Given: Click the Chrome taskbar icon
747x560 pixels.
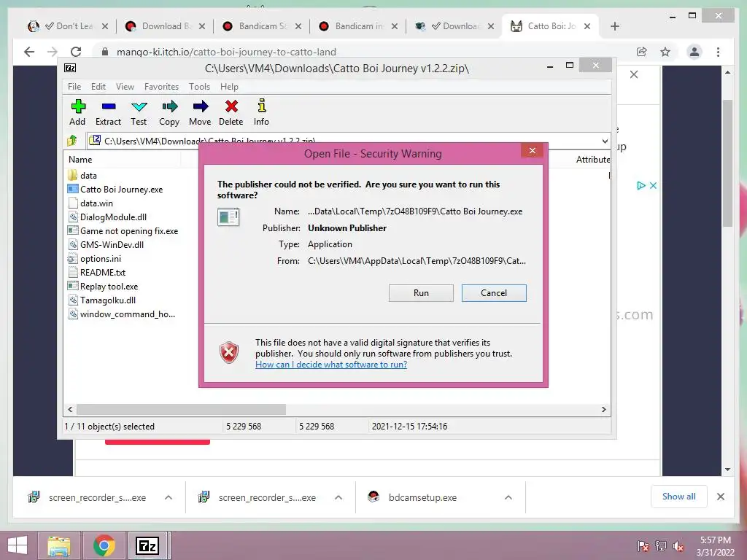Looking at the screenshot, I should 104,545.
